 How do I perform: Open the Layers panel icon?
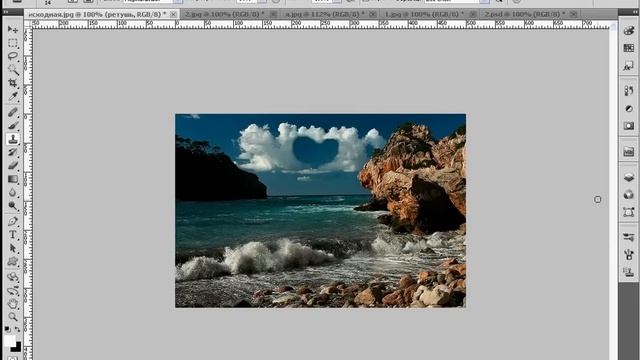[629, 177]
